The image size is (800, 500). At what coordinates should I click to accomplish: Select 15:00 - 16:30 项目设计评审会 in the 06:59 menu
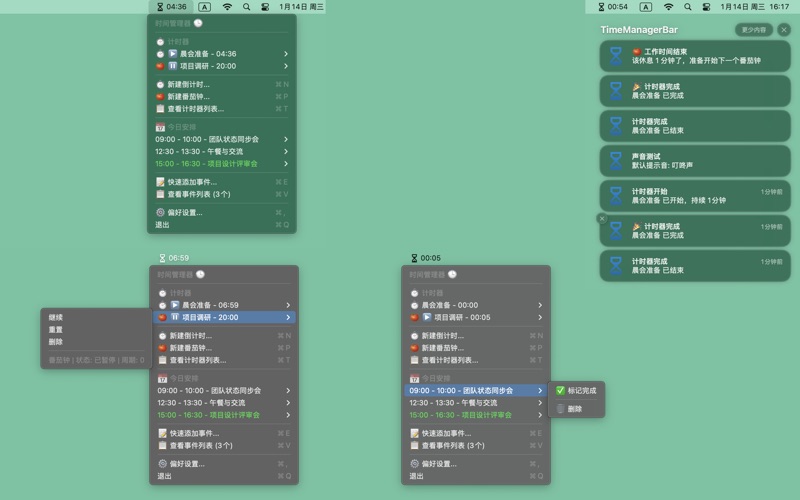(224, 415)
